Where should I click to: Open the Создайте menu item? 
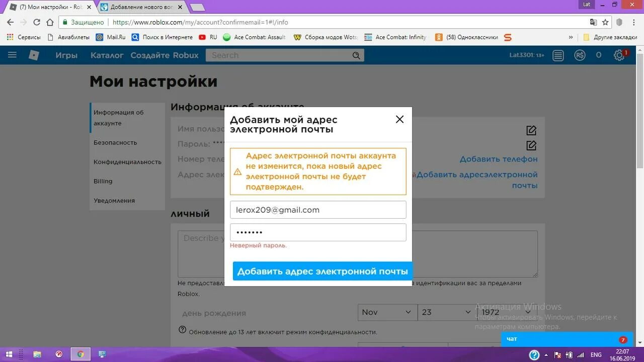[x=150, y=55]
